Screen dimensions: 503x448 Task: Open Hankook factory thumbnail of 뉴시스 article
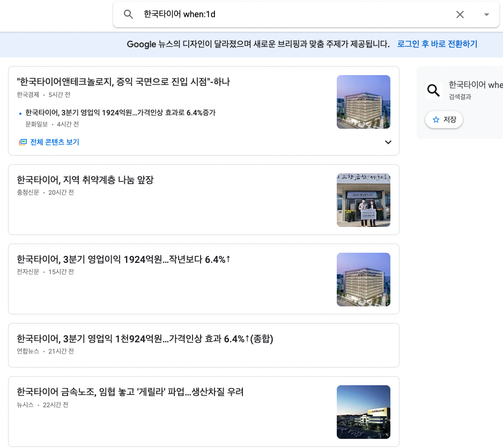tap(364, 412)
